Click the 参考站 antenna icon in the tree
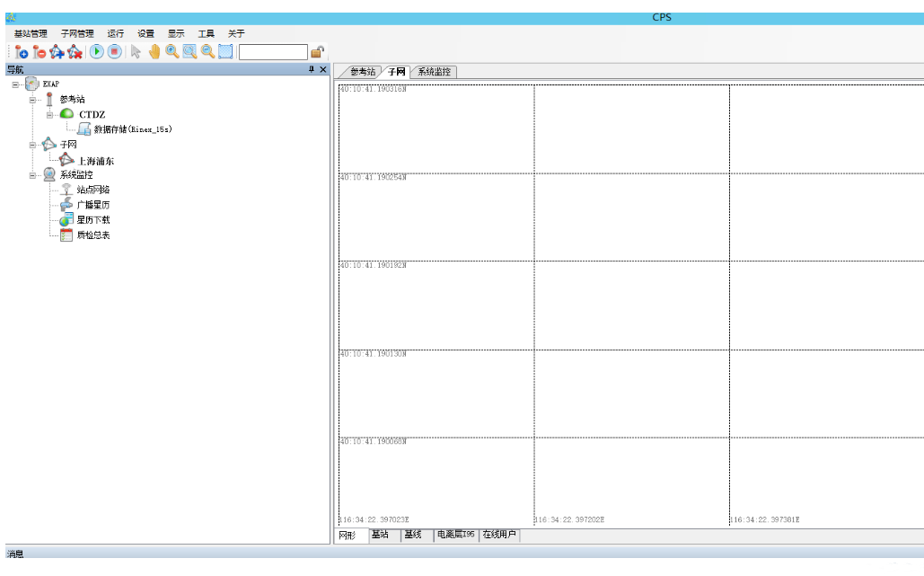The width and height of the screenshot is (924, 576). point(49,99)
